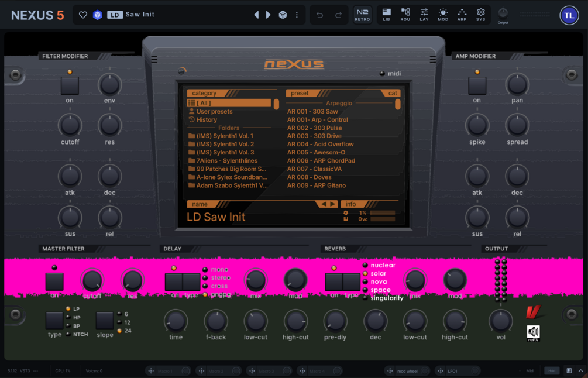Click the Macro 1 drag handle icon
The height and width of the screenshot is (378, 588).
click(151, 371)
